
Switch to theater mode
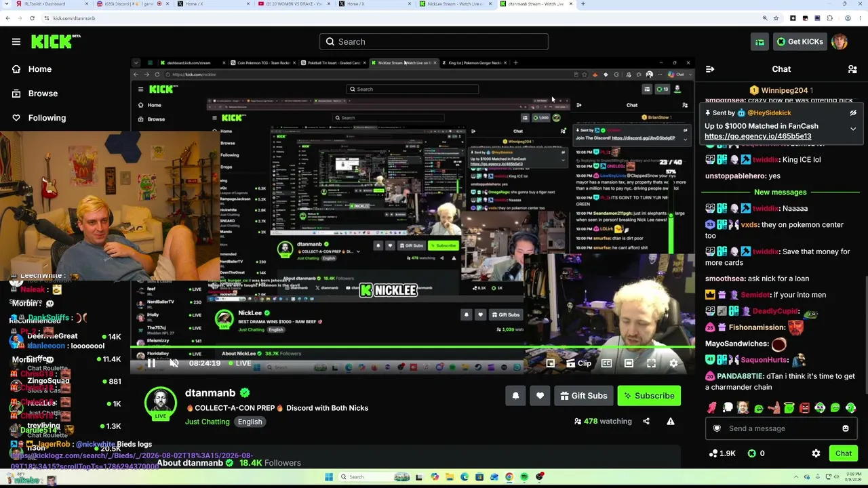pyautogui.click(x=629, y=363)
